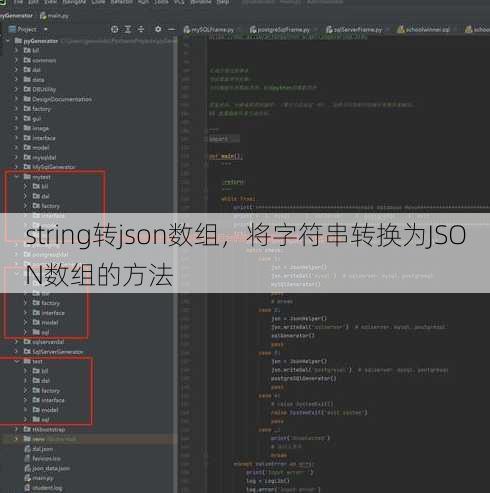
Task: Open the Project view dropdown
Action: pyautogui.click(x=46, y=29)
